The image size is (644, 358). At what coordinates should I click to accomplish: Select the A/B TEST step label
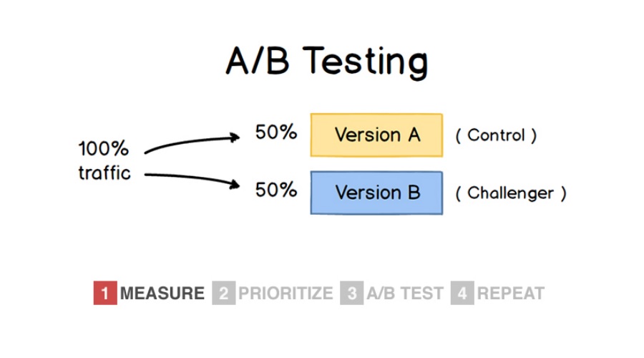tap(405, 294)
